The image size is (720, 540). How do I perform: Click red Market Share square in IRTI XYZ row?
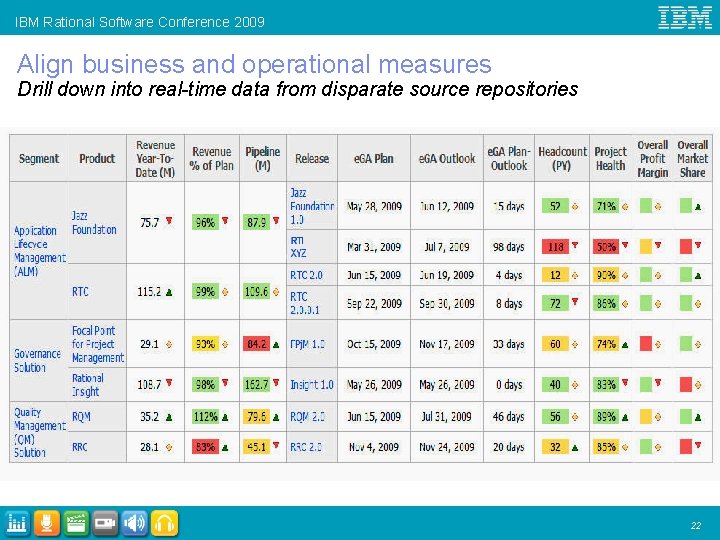[686, 247]
